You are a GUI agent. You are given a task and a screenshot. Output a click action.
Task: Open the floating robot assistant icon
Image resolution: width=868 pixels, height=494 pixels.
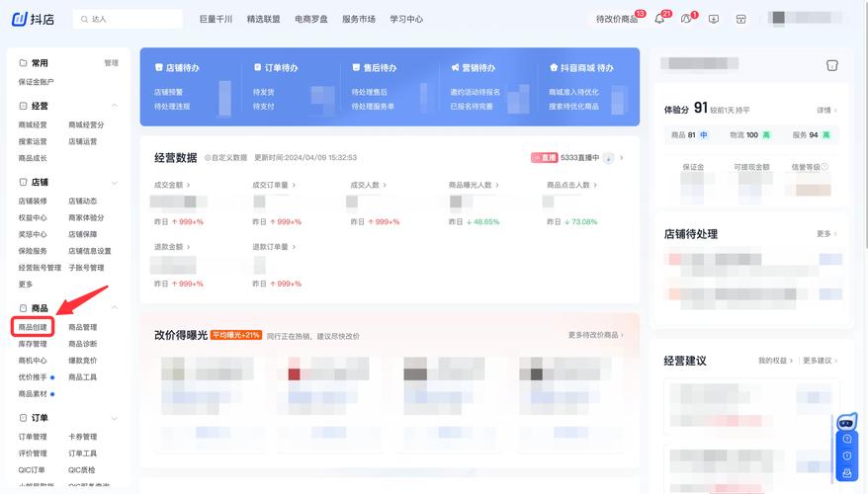coord(846,423)
